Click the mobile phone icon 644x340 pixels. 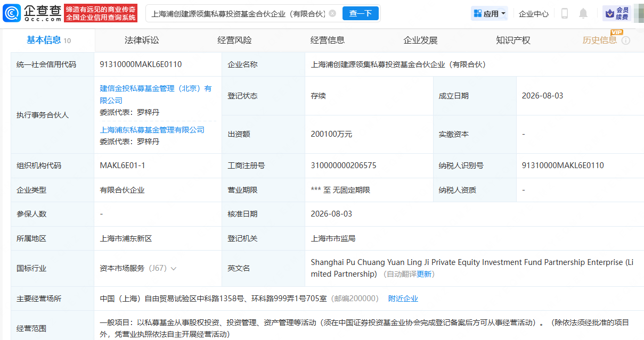[565, 13]
